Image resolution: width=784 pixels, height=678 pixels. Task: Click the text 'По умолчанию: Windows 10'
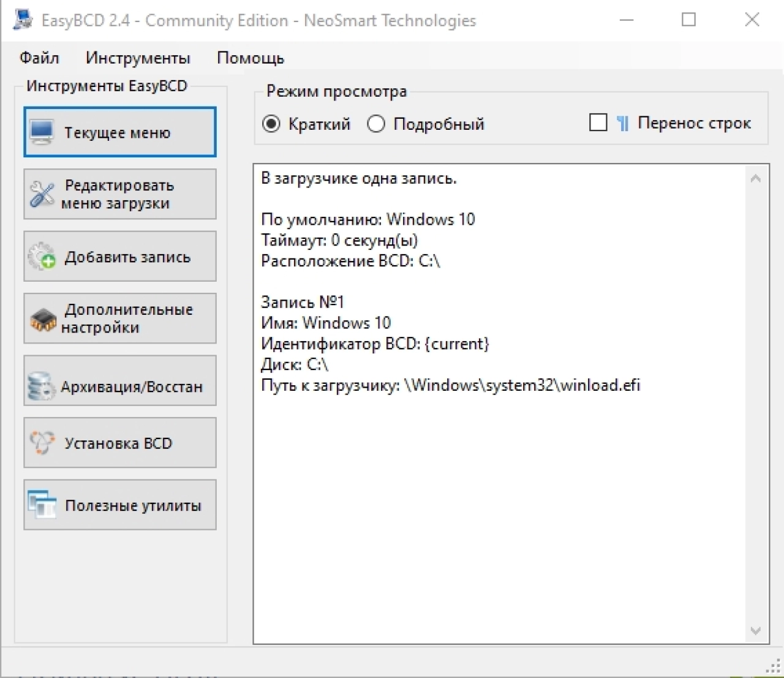tap(368, 220)
